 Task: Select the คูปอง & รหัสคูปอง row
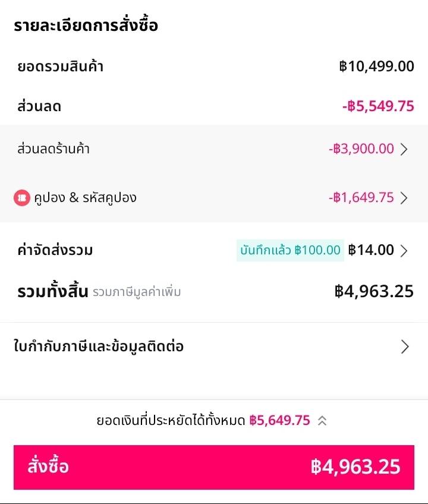pos(85,198)
